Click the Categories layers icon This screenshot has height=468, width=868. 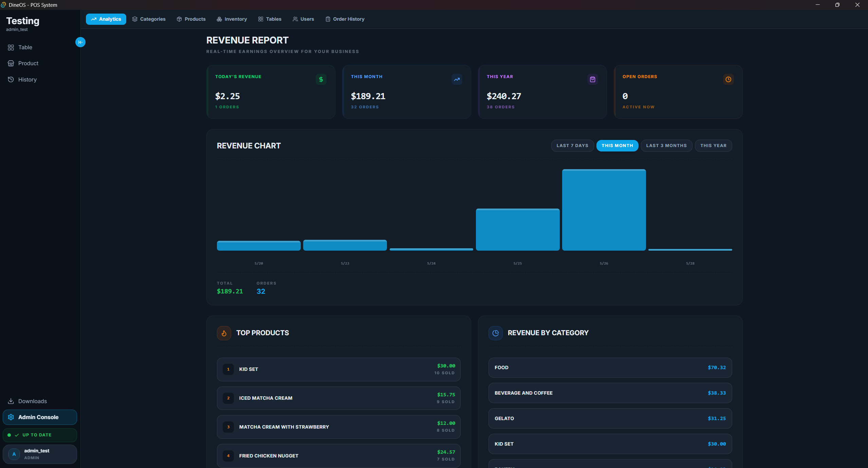[135, 19]
